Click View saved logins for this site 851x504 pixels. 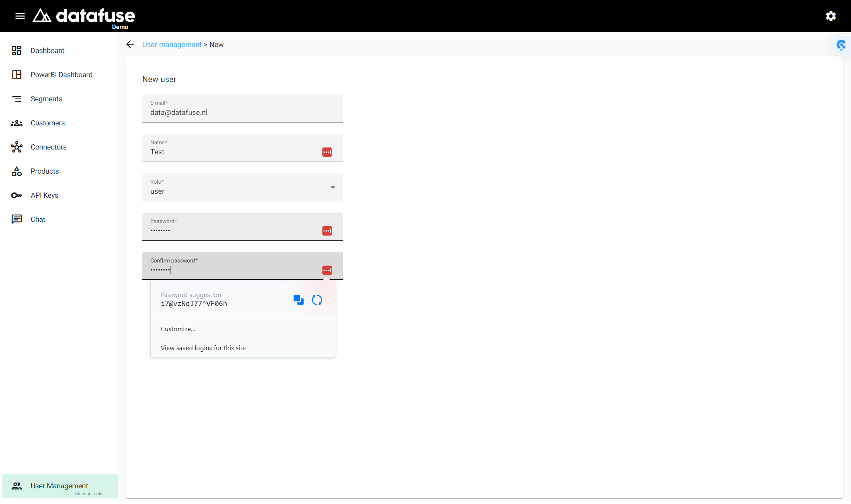click(x=243, y=348)
